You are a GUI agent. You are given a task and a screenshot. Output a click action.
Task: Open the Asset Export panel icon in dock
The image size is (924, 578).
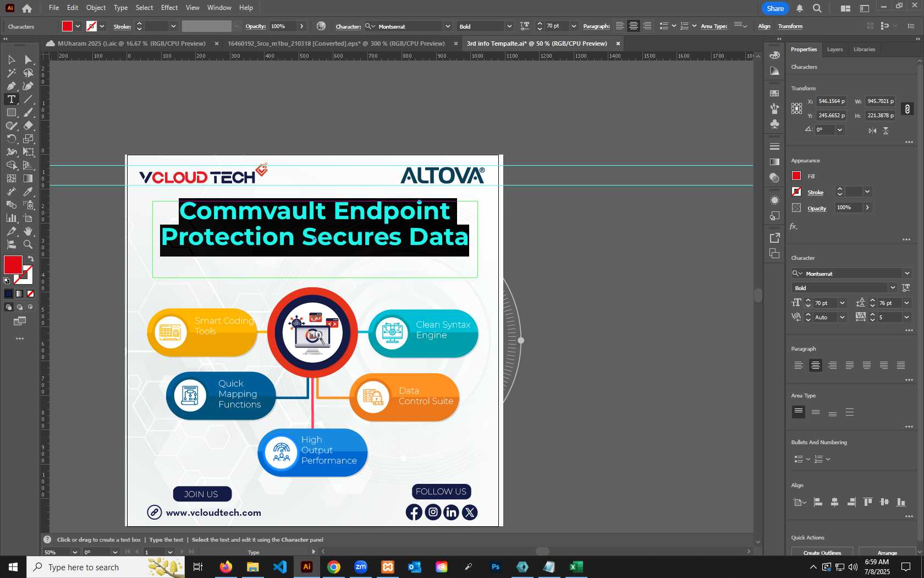[x=774, y=238]
